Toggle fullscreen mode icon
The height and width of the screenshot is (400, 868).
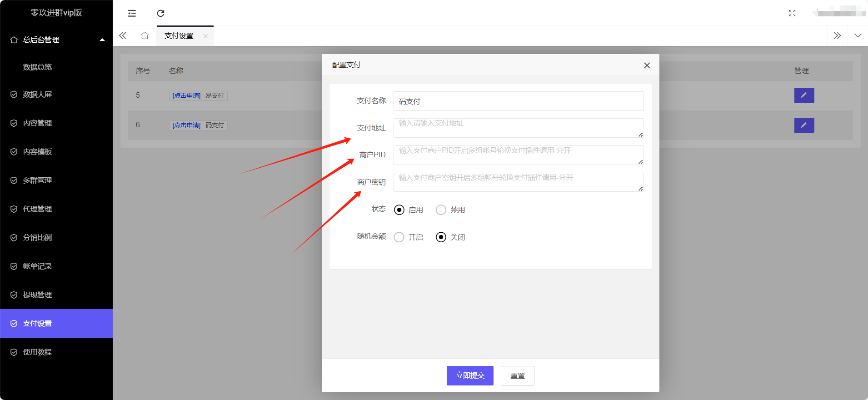[x=792, y=13]
